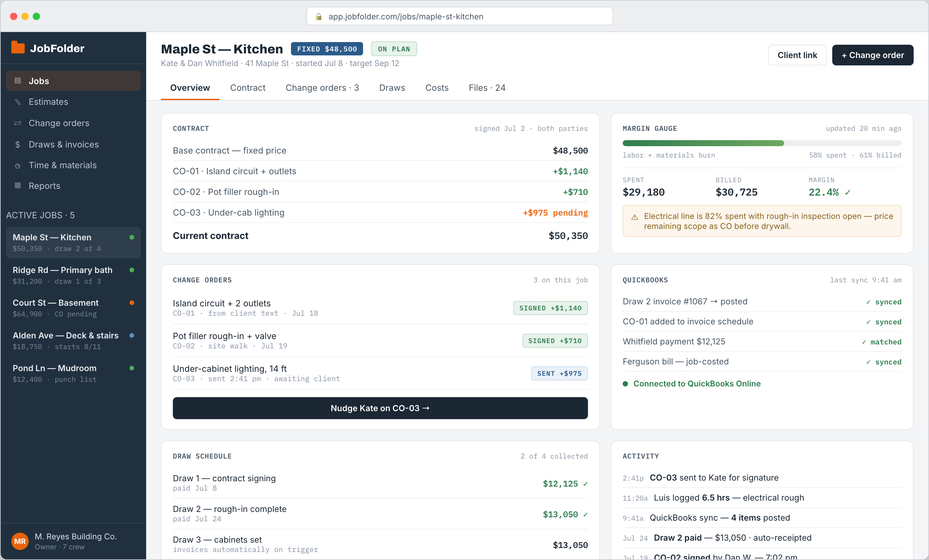This screenshot has width=929, height=560.
Task: Open Reports in the sidebar
Action: click(x=73, y=186)
